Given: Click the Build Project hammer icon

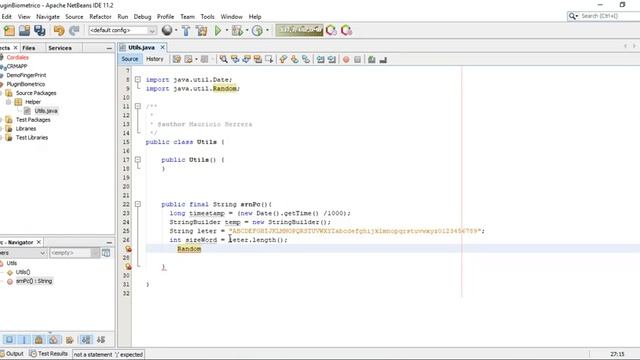Looking at the screenshot, I should pos(186,31).
